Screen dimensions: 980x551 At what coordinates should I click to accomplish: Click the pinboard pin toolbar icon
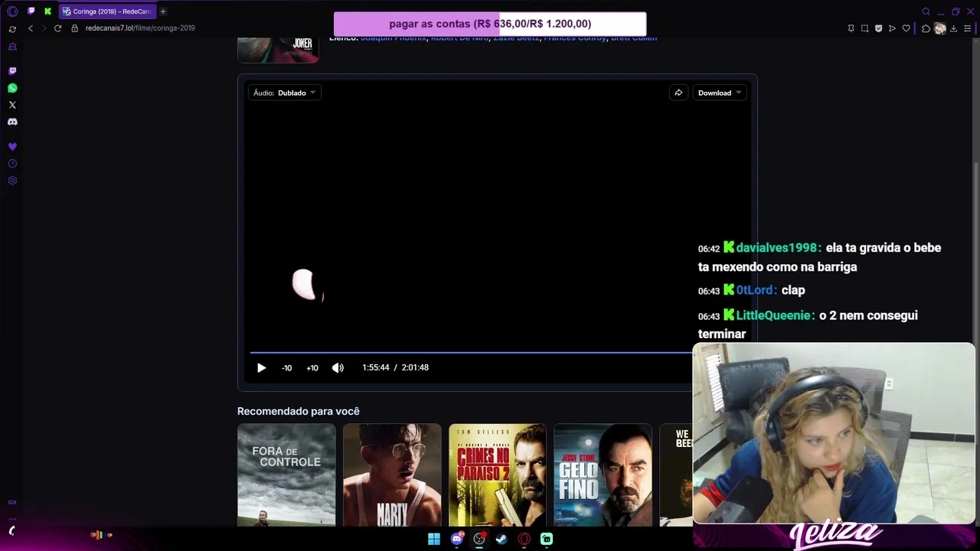click(851, 28)
